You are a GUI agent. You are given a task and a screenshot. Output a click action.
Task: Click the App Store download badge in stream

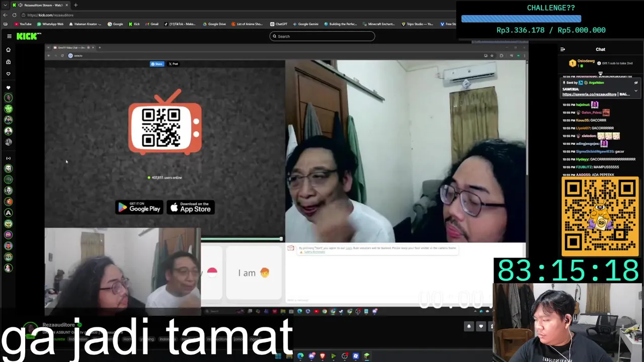pos(191,207)
